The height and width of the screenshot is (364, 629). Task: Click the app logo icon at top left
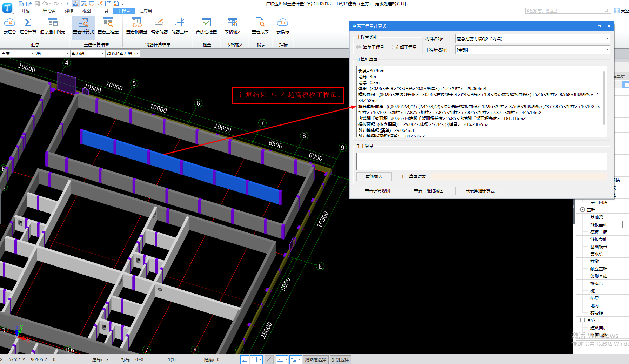(x=7, y=7)
